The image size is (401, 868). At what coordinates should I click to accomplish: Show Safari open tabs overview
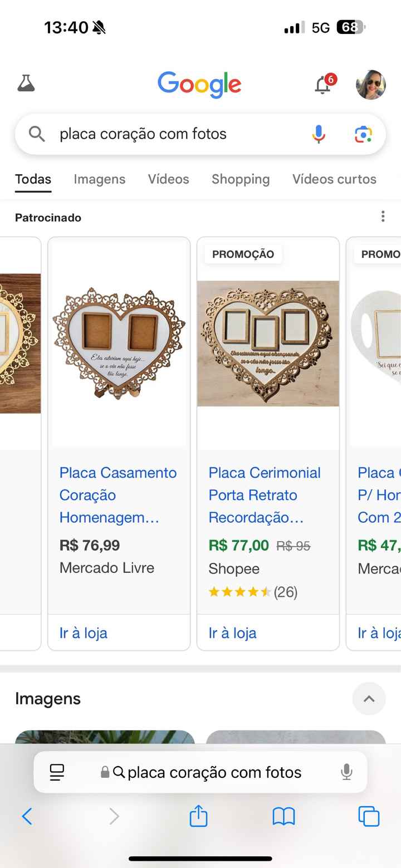coord(368,817)
